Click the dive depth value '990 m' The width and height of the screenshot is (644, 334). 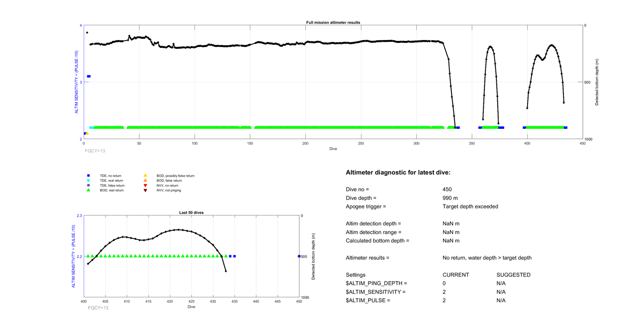coord(450,198)
